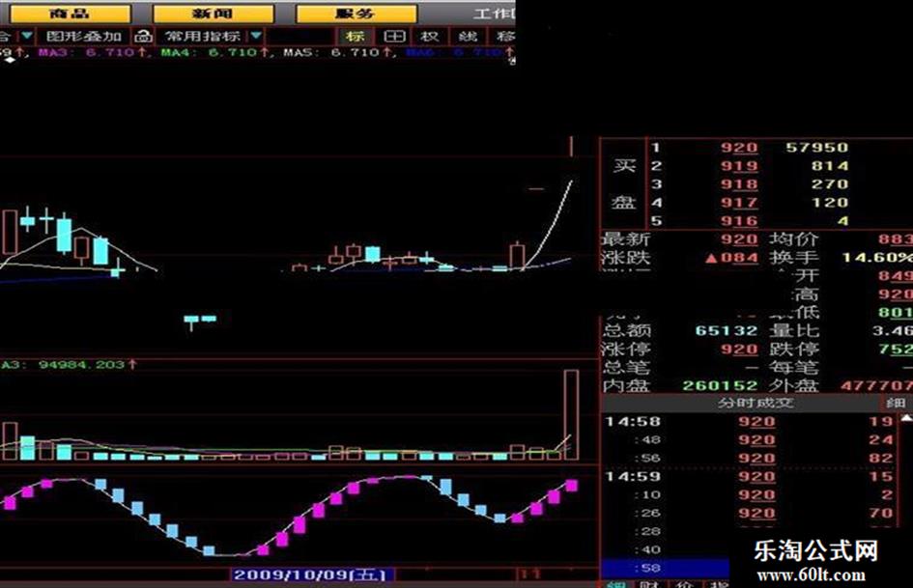This screenshot has height=588, width=913.
Task: Click the 田 grid layout icon
Action: point(394,36)
